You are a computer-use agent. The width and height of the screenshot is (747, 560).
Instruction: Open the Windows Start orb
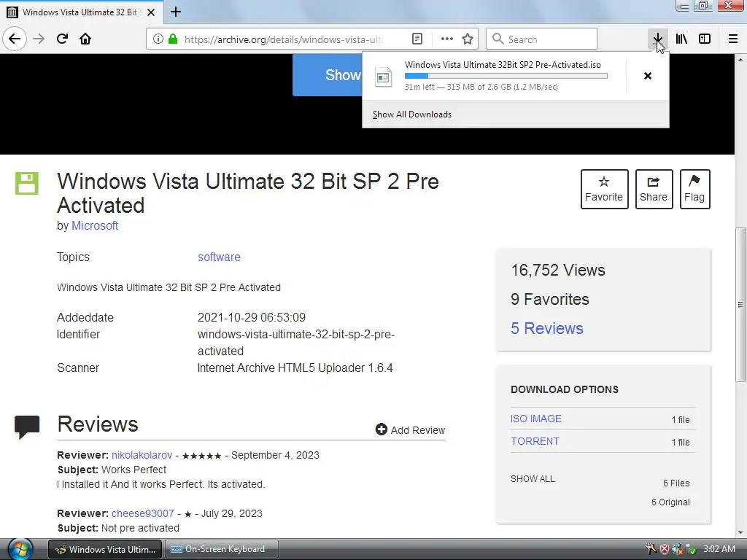[20, 549]
